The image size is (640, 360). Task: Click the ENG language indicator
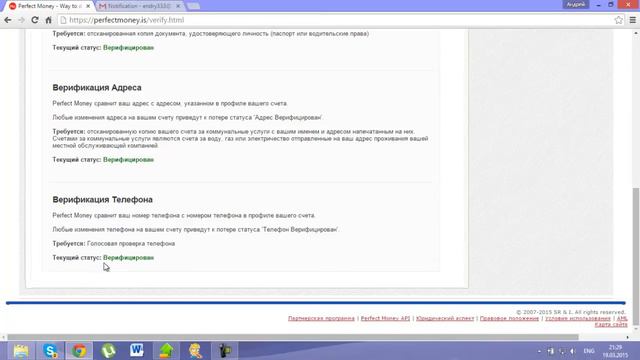[x=589, y=351]
